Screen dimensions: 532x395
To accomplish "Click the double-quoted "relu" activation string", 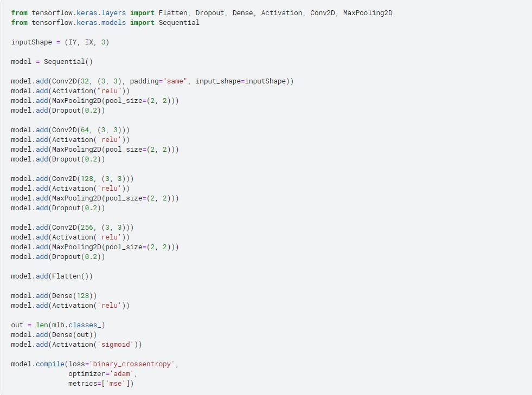I will click(x=112, y=91).
